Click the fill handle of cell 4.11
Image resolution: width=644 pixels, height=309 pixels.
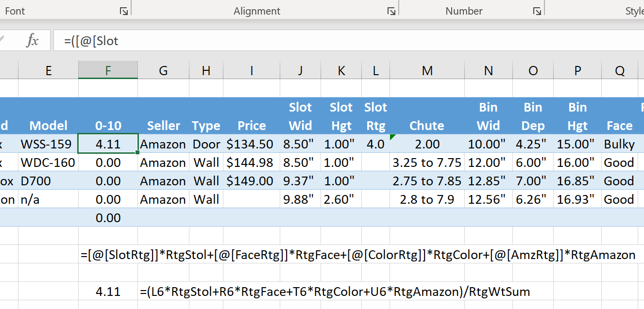click(x=138, y=153)
